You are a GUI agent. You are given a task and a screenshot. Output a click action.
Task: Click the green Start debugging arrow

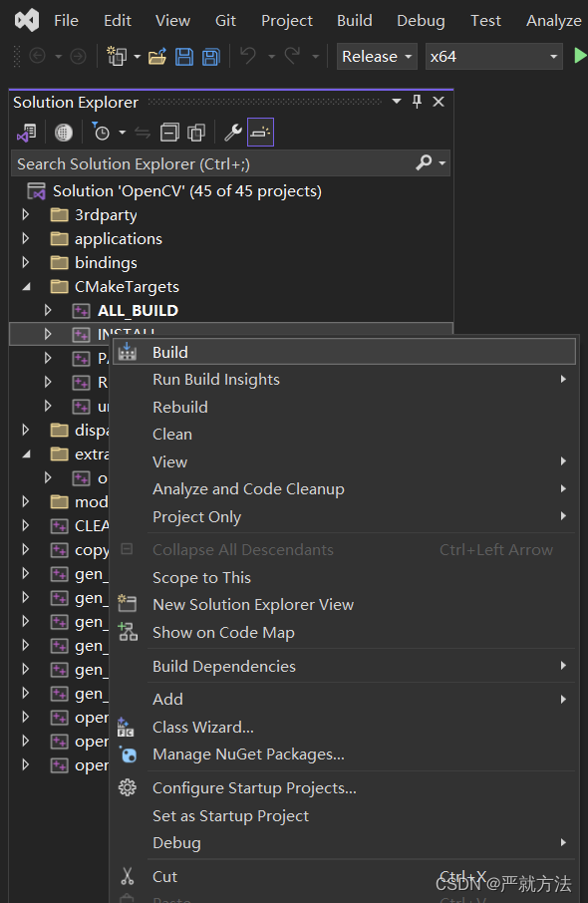581,56
